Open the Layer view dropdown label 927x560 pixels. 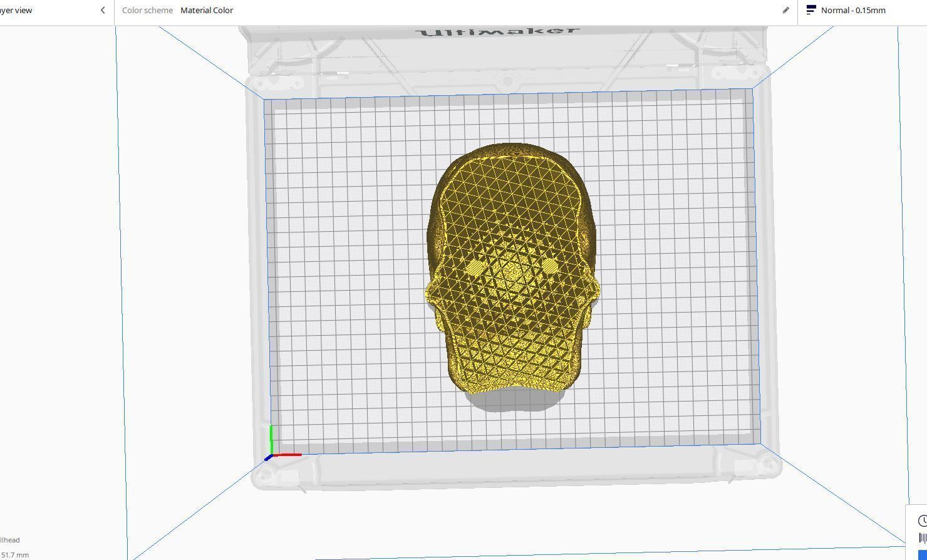(x=16, y=11)
